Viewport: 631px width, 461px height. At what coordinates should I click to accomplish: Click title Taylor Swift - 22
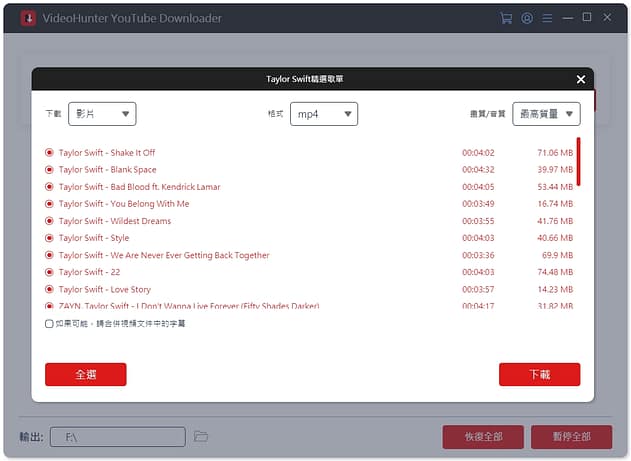click(89, 272)
